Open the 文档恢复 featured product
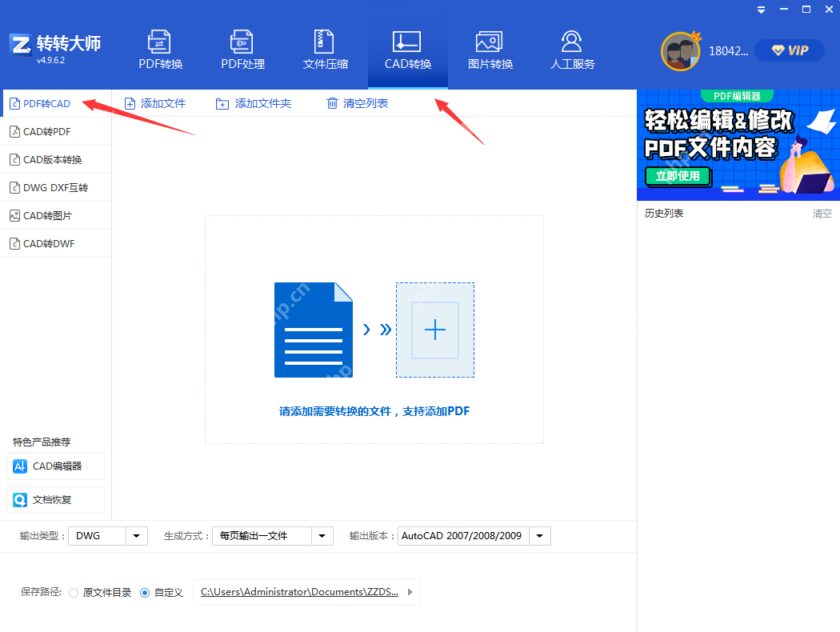This screenshot has height=632, width=840. tap(56, 500)
